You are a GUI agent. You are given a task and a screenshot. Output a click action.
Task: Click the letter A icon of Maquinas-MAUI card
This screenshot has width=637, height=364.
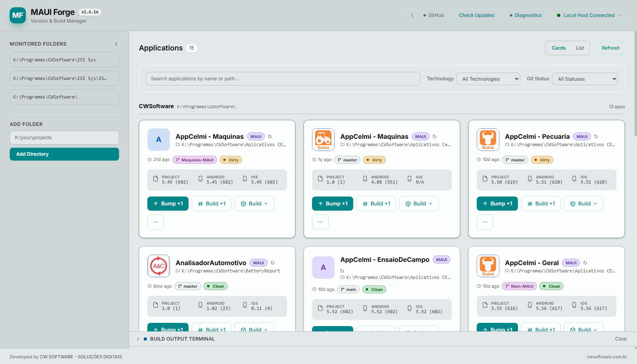[159, 140]
